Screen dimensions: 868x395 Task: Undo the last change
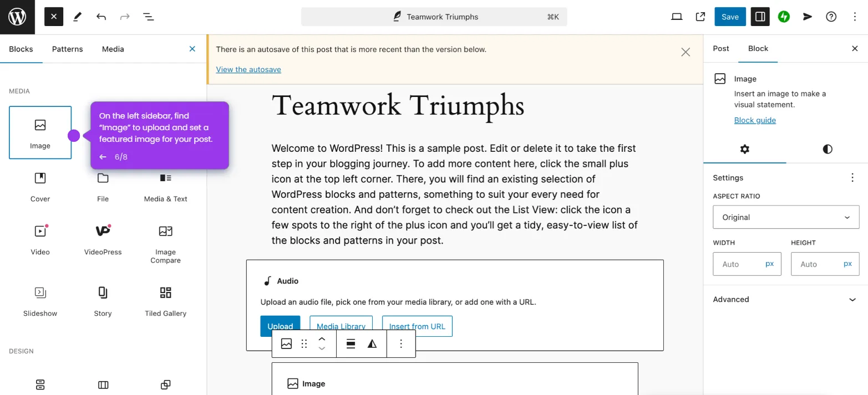click(101, 17)
